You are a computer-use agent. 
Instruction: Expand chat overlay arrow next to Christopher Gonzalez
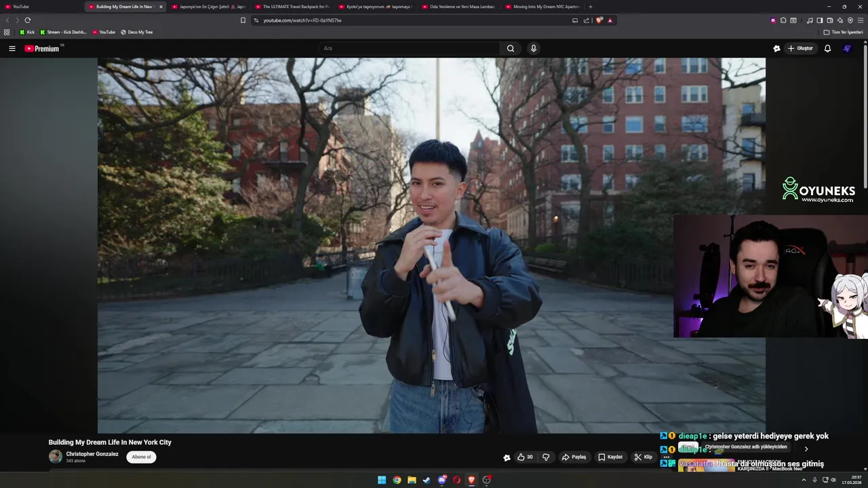[806, 449]
